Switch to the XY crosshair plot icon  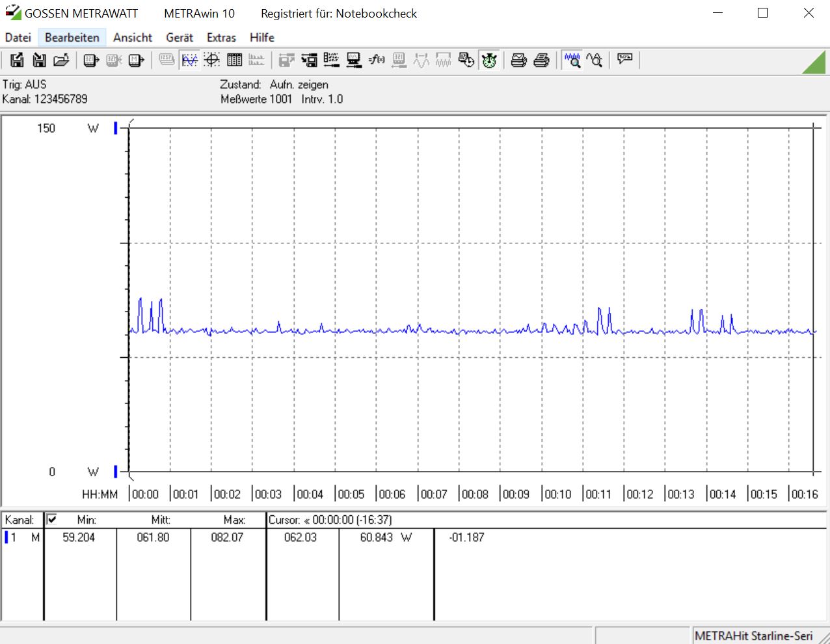[211, 60]
